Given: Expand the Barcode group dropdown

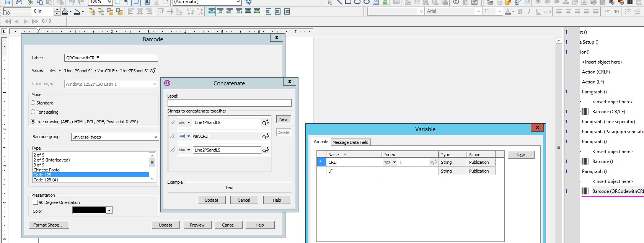Looking at the screenshot, I should pos(155,137).
